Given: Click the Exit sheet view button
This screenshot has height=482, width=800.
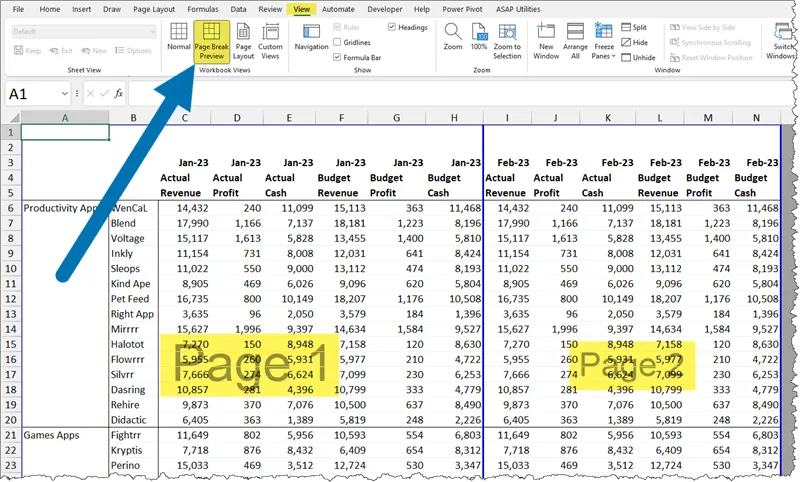Looking at the screenshot, I should (x=61, y=50).
